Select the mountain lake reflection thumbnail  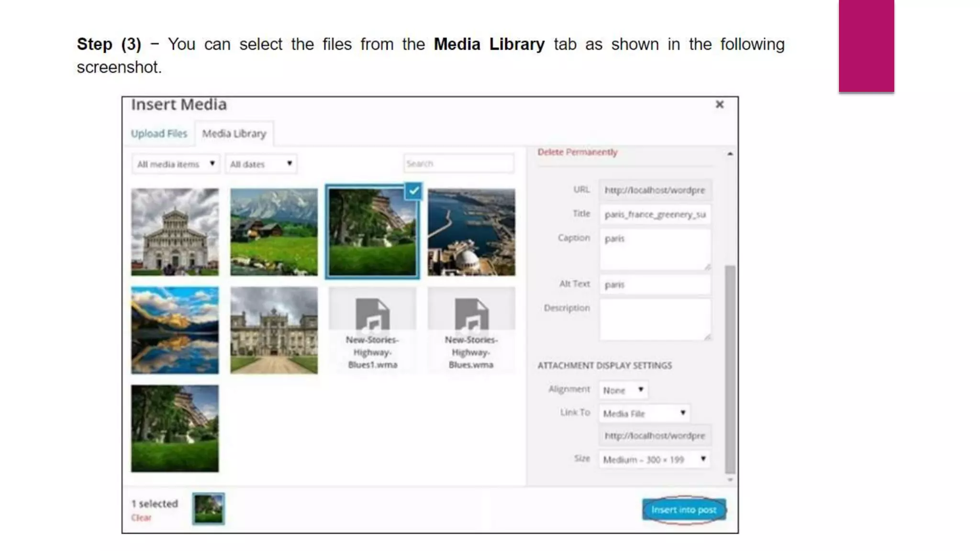[175, 330]
